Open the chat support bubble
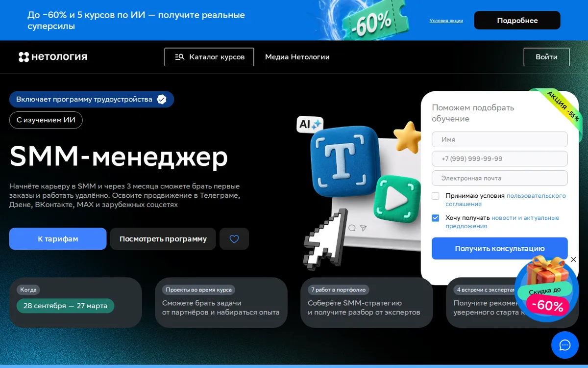This screenshot has width=588, height=368. click(565, 345)
